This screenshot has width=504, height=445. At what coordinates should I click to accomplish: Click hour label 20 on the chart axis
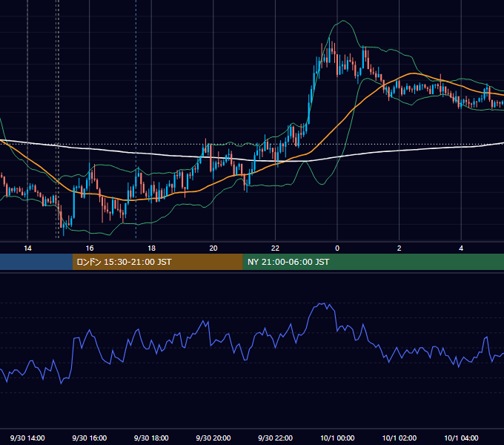[x=213, y=248]
